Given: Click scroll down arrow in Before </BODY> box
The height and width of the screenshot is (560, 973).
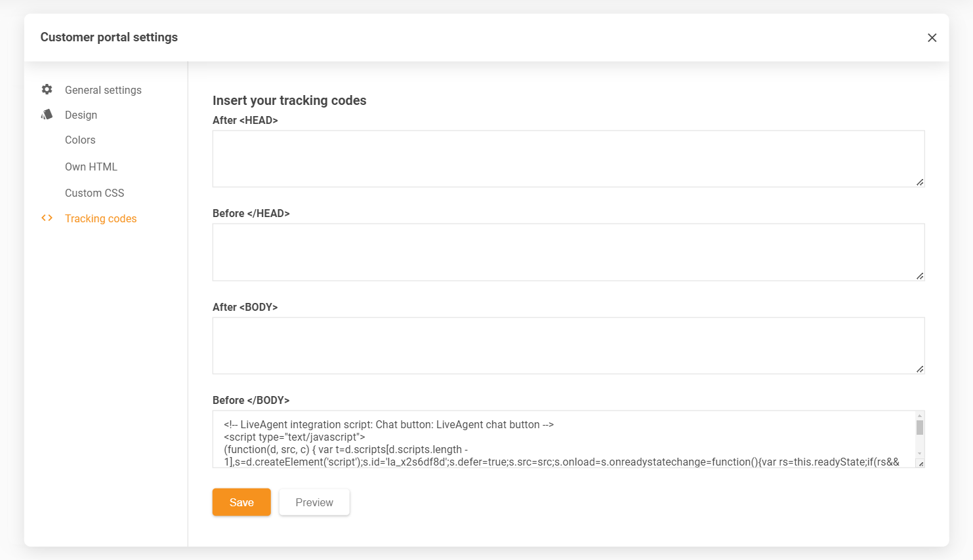Looking at the screenshot, I should tap(920, 453).
